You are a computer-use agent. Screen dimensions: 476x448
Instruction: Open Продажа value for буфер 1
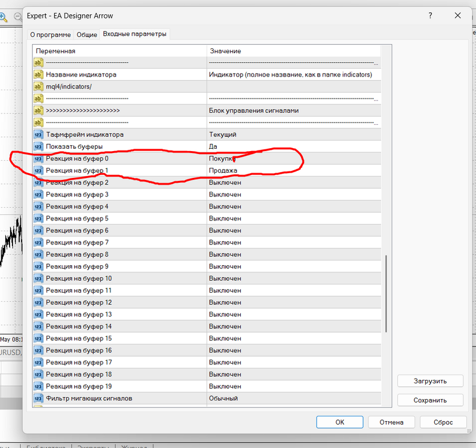pos(294,171)
